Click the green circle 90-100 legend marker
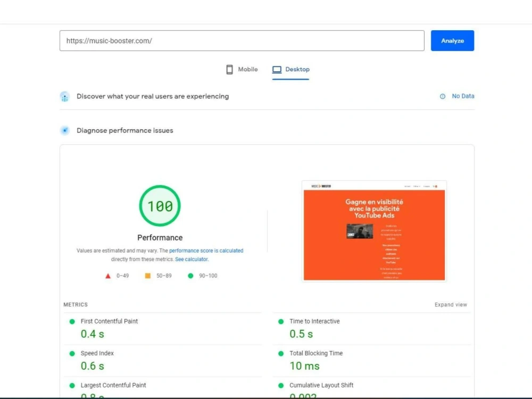Screen dimensions: 532x399 pos(190,276)
